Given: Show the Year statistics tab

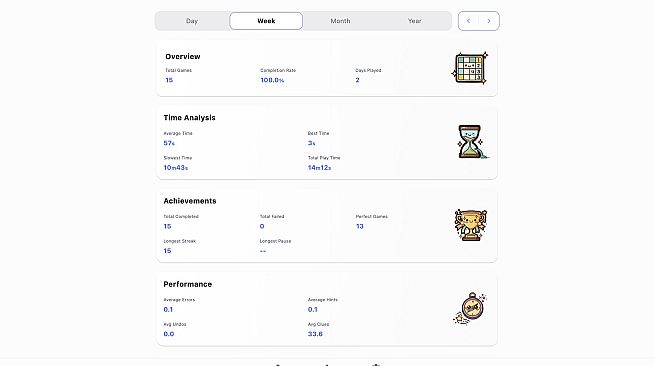Looking at the screenshot, I should coord(415,21).
